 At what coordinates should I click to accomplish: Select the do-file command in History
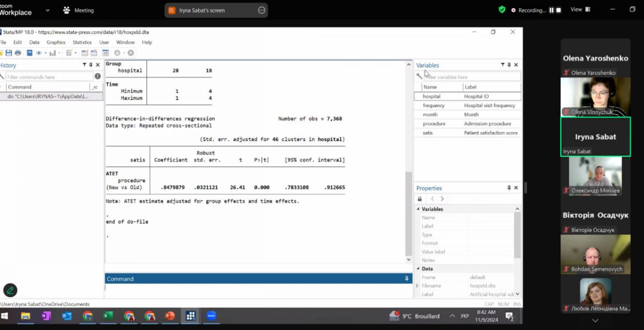click(51, 96)
